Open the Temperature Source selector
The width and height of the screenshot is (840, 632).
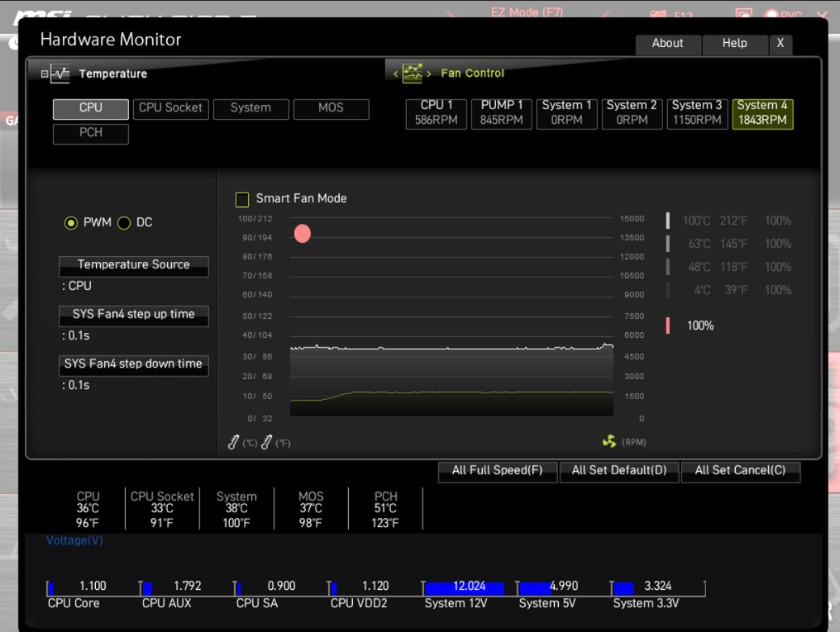point(133,265)
